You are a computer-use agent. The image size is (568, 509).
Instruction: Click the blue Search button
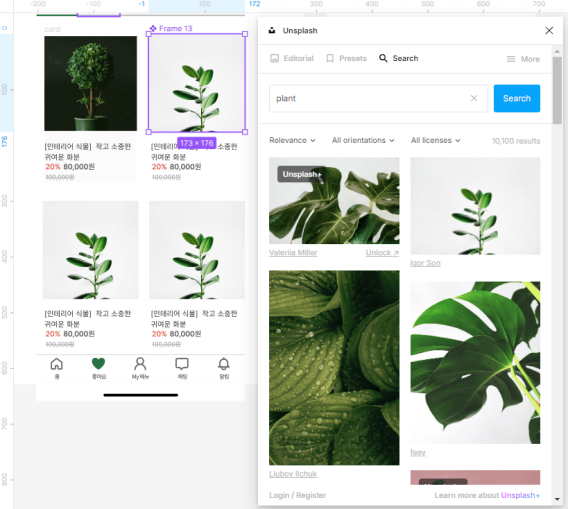[517, 99]
